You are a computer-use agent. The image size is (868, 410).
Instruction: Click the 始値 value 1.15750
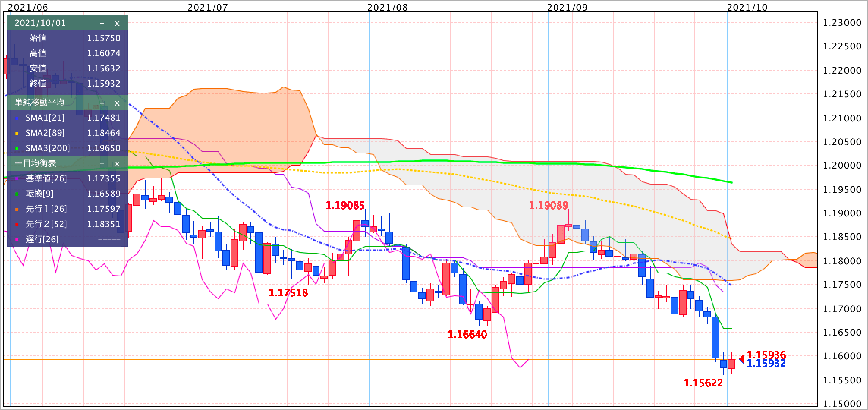104,38
